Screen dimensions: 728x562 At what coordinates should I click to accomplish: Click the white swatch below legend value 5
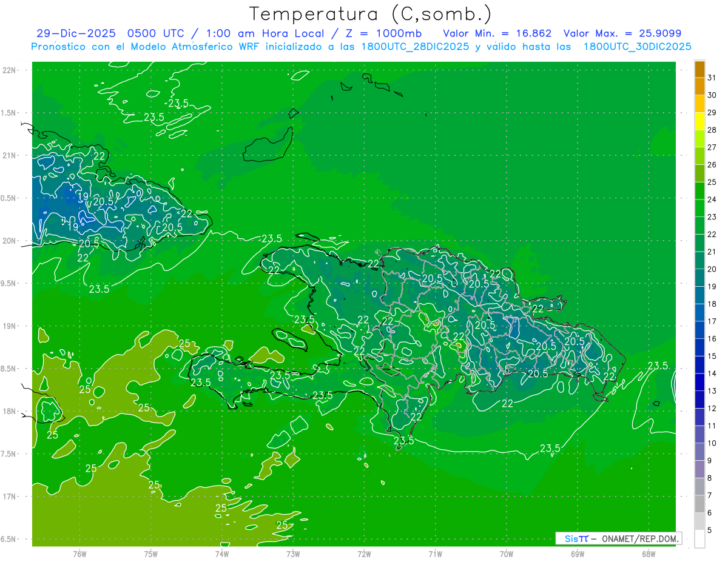699,539
